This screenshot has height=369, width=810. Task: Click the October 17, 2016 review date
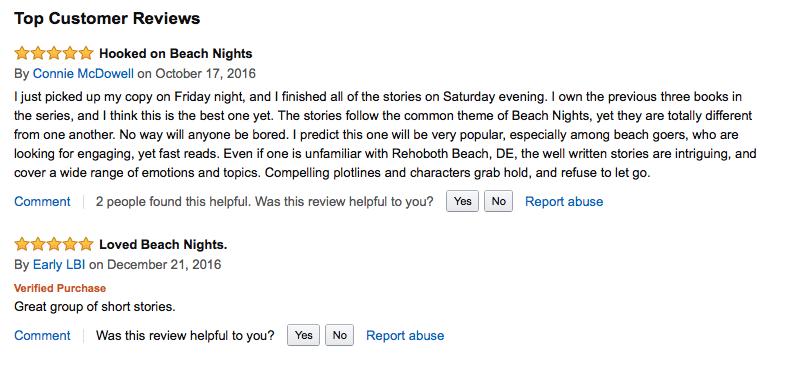click(x=206, y=73)
